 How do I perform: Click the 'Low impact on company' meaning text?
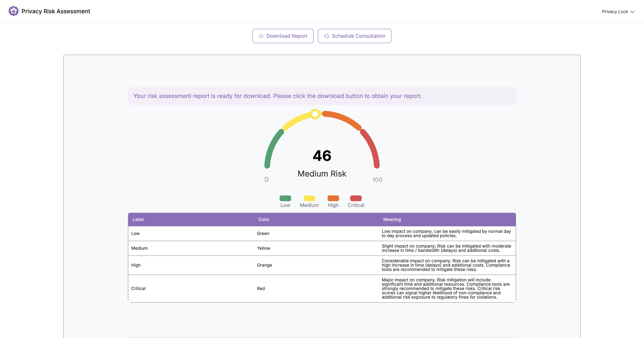click(446, 233)
